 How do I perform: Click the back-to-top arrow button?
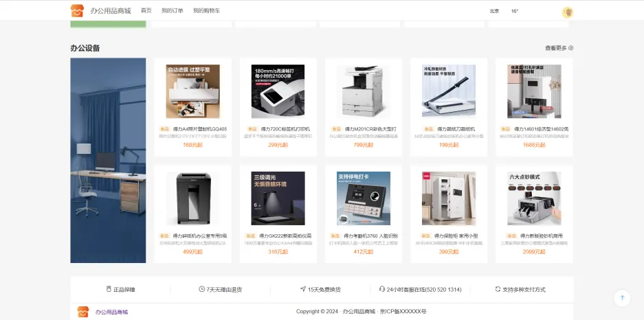622,298
